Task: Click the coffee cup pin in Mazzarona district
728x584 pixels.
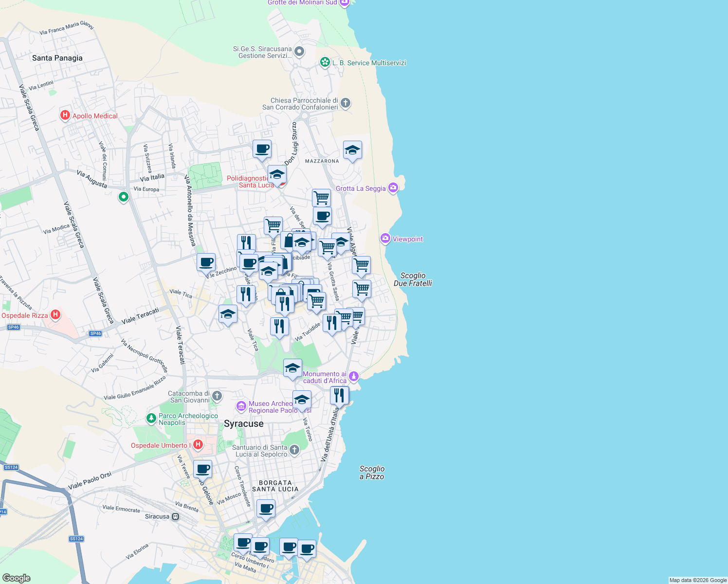Action: coord(262,148)
